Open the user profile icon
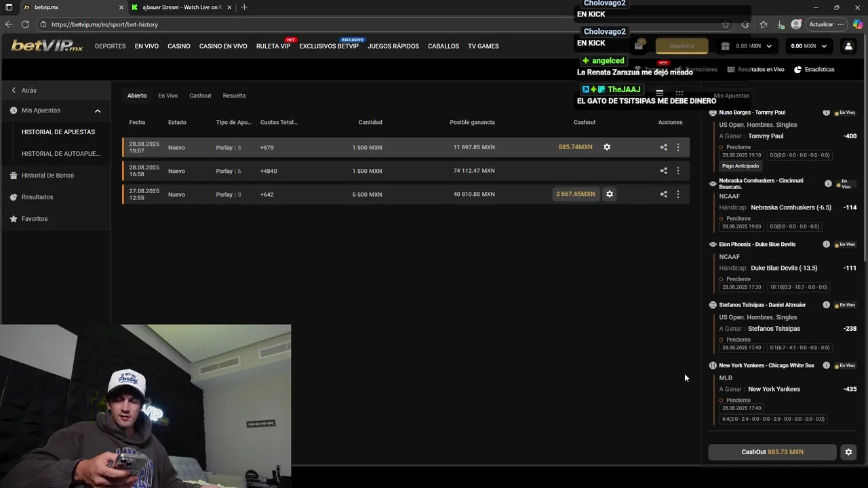This screenshot has width=868, height=488. (x=848, y=46)
